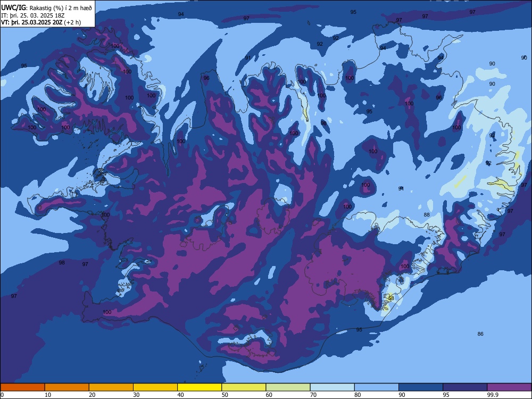Image resolution: width=532 pixels, height=399 pixels.
Task: Select the '20' tick label on the color bar
Action: 92,395
